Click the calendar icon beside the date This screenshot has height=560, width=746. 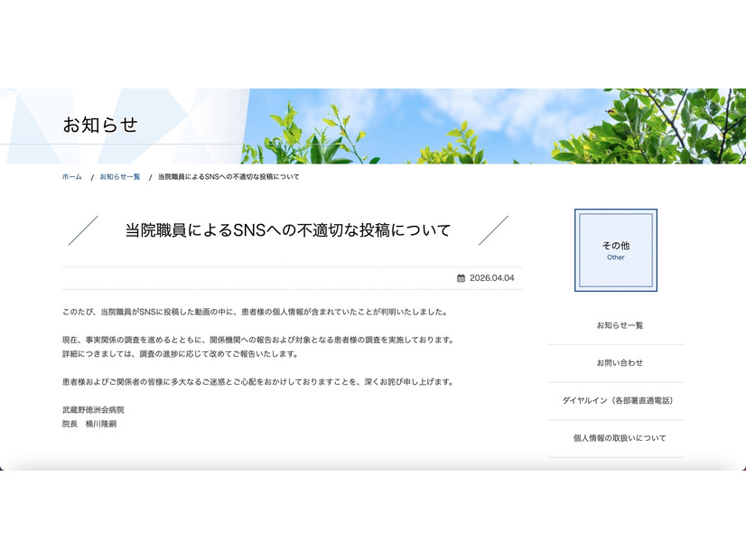pos(459,277)
